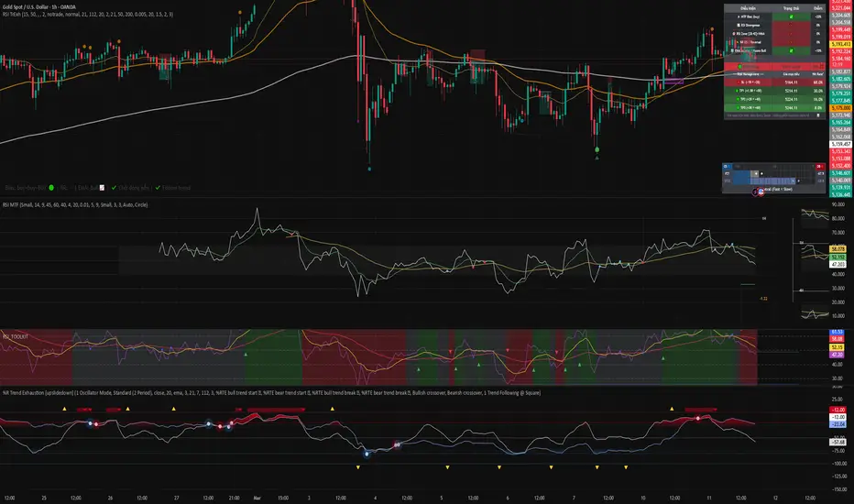Click the TP2 price 5224.11 cell
This screenshot has width=854, height=504.
(x=792, y=99)
